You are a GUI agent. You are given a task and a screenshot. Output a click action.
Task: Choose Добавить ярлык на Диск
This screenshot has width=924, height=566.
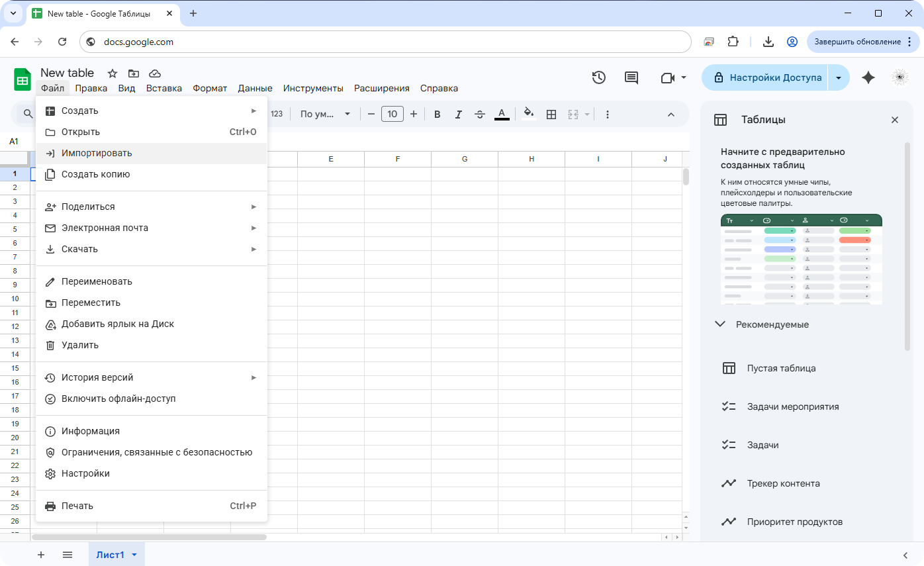coord(152,324)
